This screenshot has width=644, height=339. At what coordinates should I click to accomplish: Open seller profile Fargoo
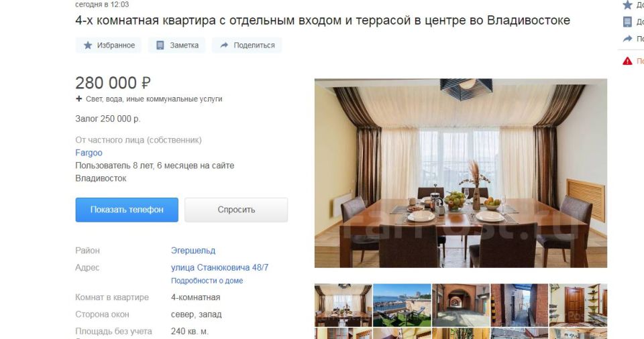(x=89, y=153)
